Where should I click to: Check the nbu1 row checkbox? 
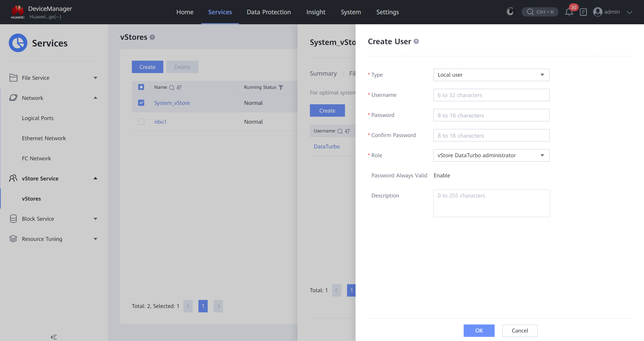[141, 122]
